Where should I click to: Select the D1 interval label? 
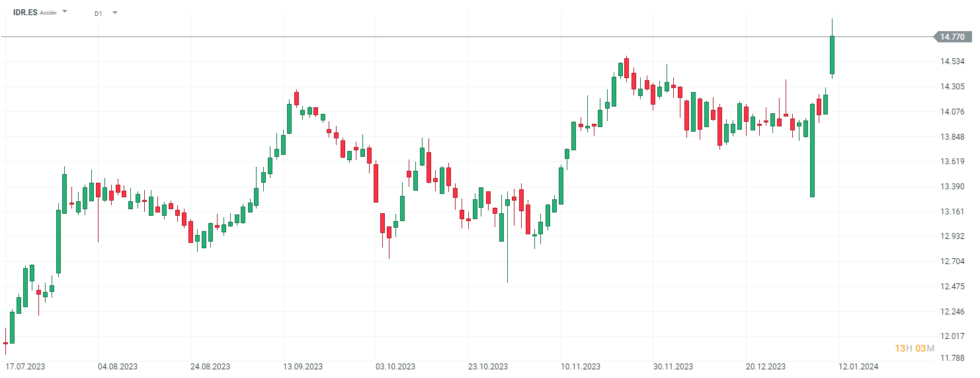coord(98,13)
